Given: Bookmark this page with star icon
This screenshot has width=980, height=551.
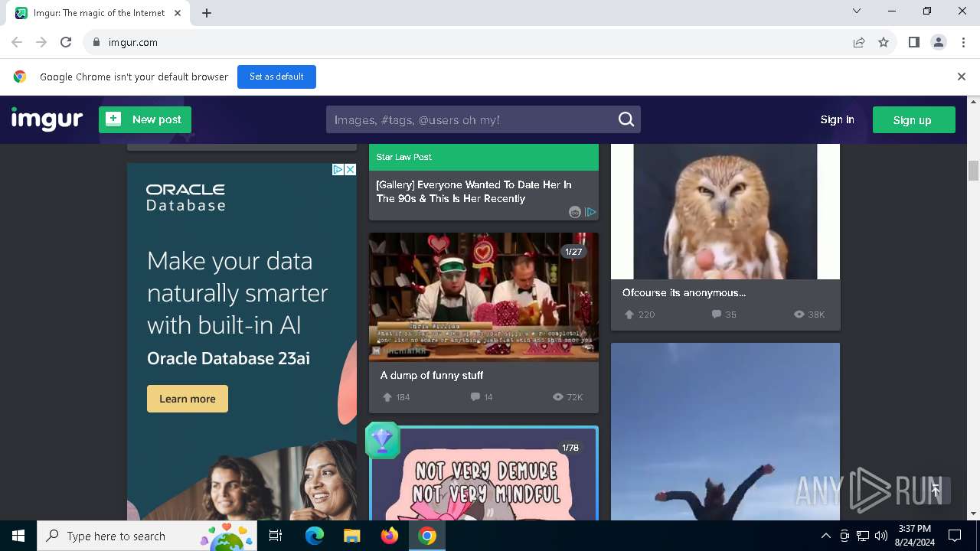Looking at the screenshot, I should [884, 42].
